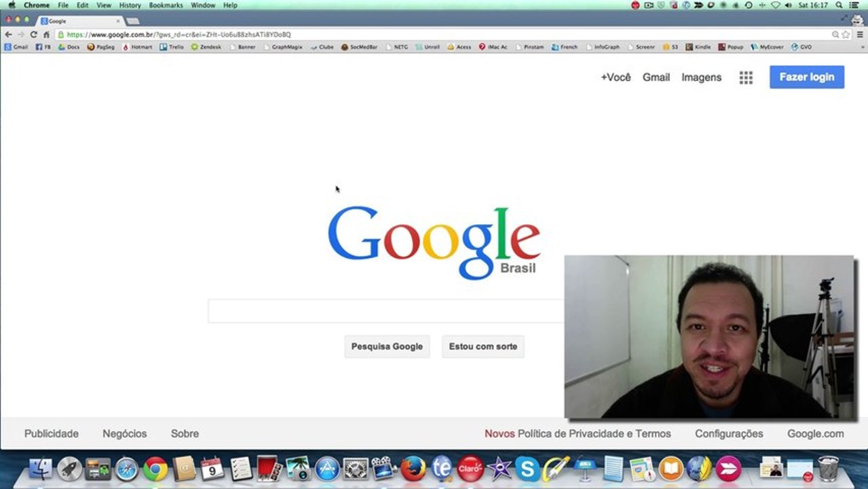Go back with the browser back arrow
This screenshot has width=868, height=489.
pyautogui.click(x=8, y=34)
